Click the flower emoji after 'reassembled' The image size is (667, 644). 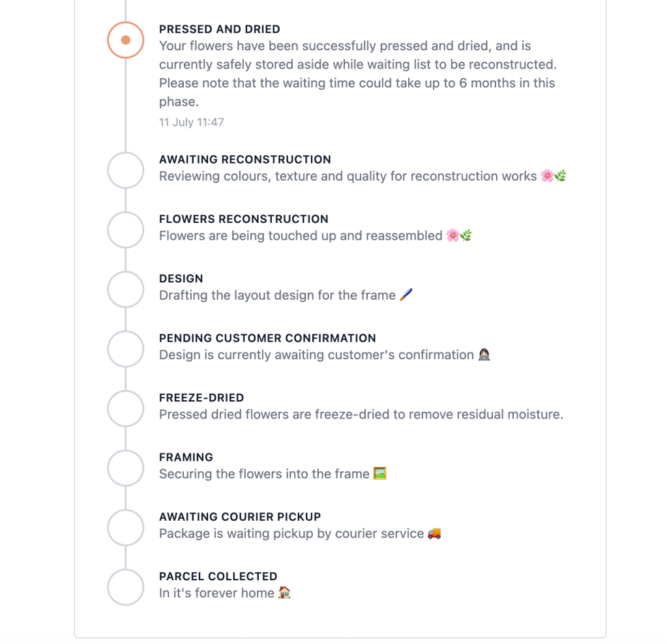[x=453, y=235]
